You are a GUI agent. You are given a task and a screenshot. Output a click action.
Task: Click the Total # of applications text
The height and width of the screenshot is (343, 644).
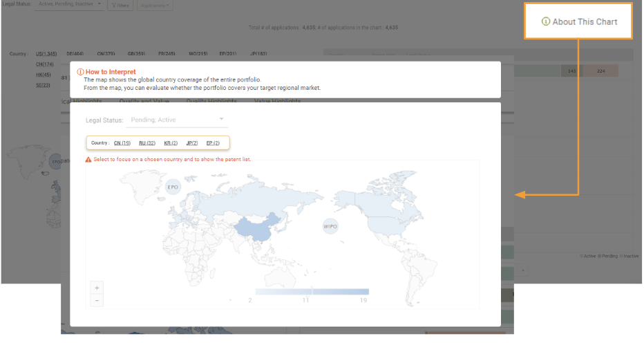coord(323,28)
